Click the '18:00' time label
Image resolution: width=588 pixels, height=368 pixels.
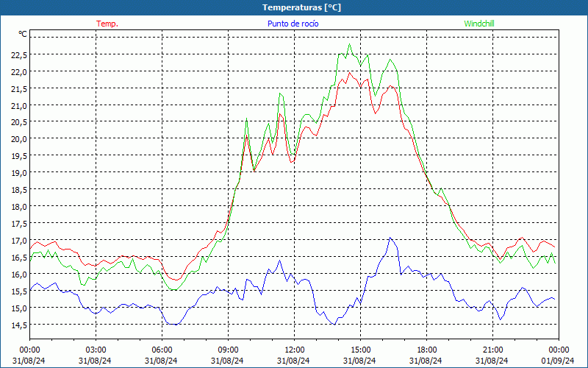(x=426, y=350)
